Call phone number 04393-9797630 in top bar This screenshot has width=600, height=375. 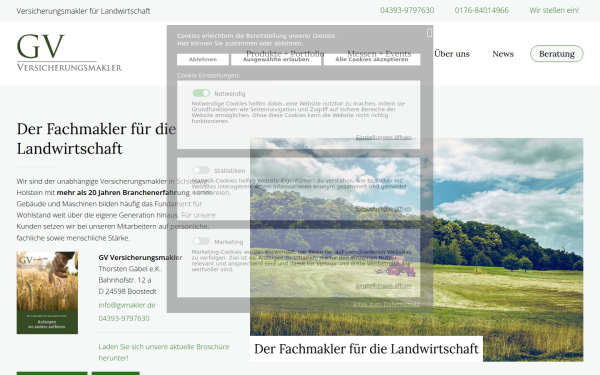pyautogui.click(x=407, y=10)
